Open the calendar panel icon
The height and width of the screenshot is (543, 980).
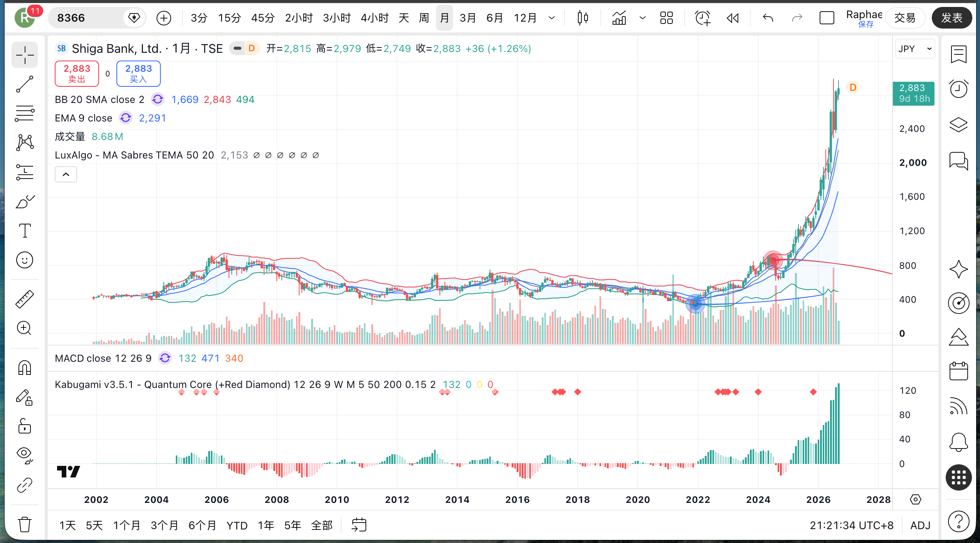pos(958,371)
